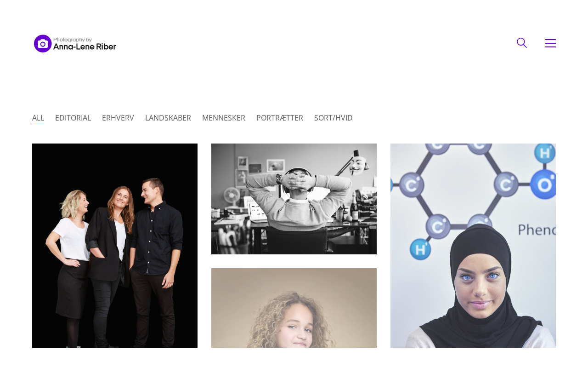The image size is (588, 368).
Task: Select the SORT/HVID filter
Action: (334, 118)
